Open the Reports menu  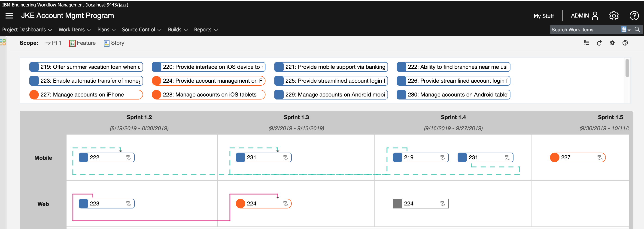(206, 30)
